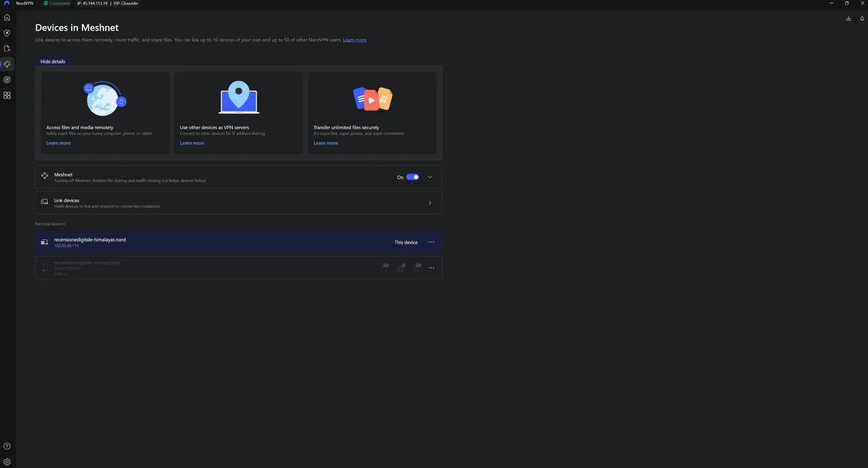Click the NordVPN logo in the title bar

click(x=7, y=3)
